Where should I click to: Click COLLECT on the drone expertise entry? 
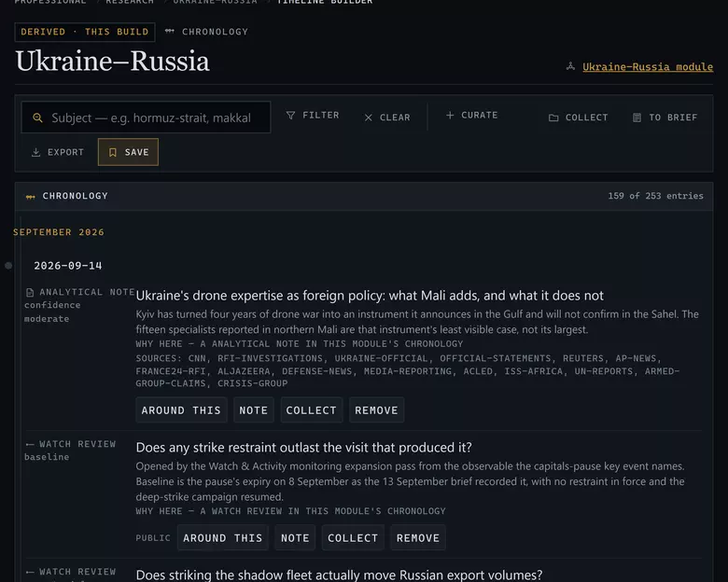point(312,410)
